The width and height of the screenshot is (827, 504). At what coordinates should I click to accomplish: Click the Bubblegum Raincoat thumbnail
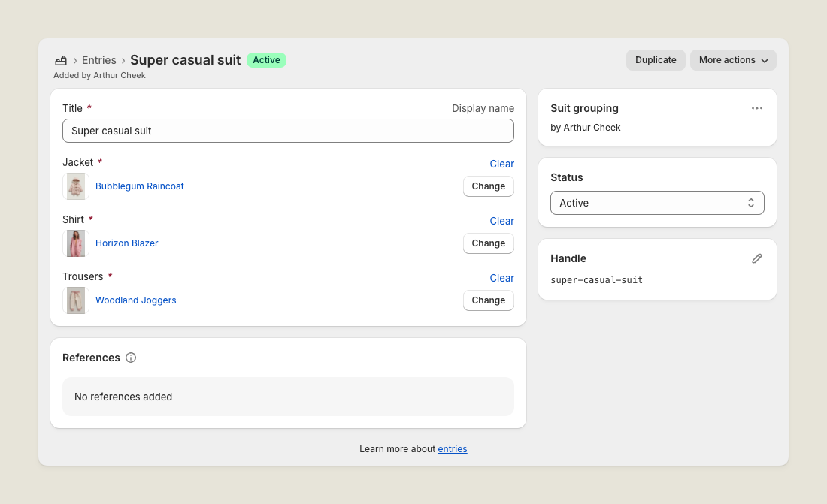click(x=76, y=186)
